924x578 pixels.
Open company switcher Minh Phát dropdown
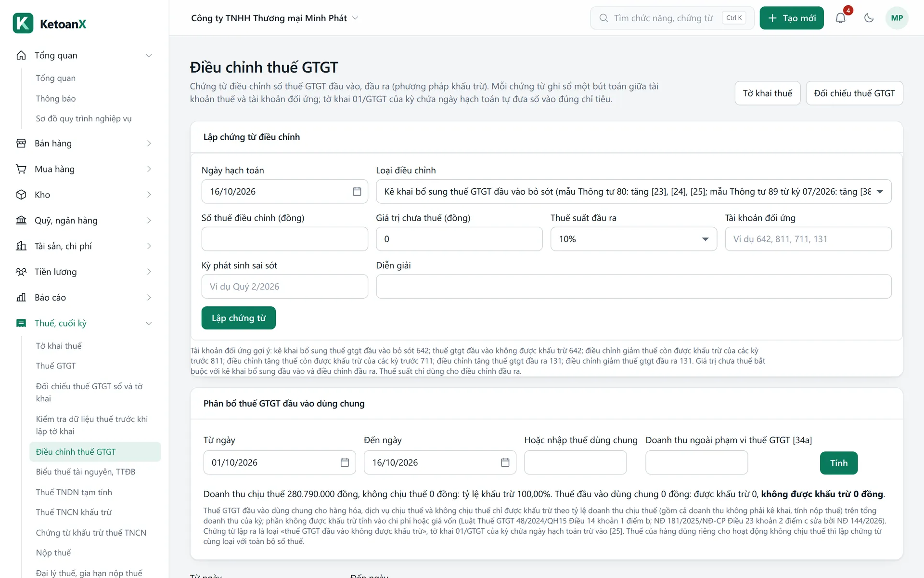275,18
